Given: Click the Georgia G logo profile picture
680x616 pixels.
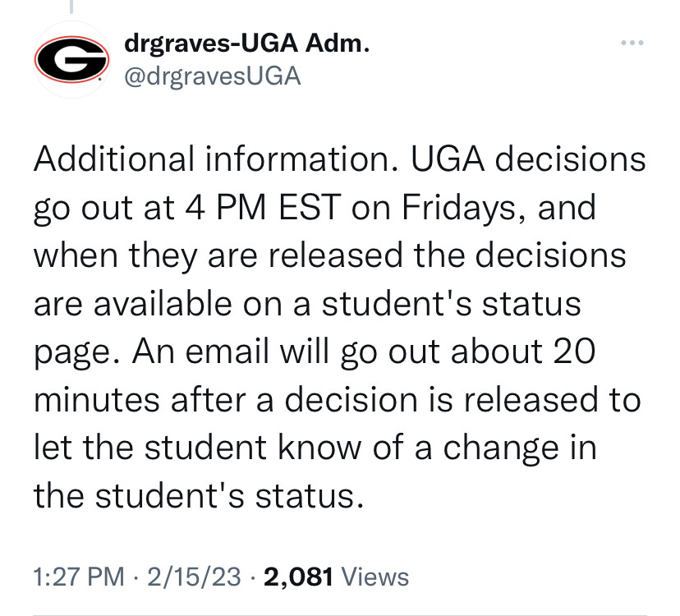Looking at the screenshot, I should point(71,60).
